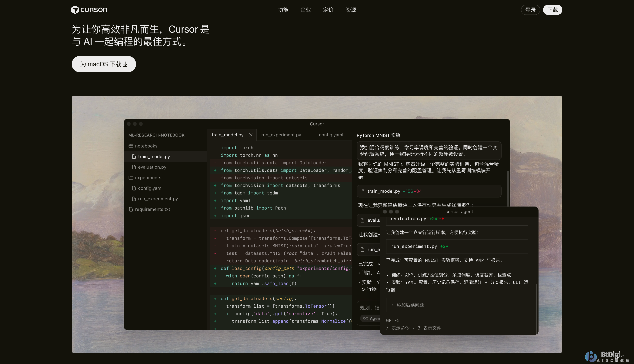Open the 功能 navigation menu
The width and height of the screenshot is (634, 364).
click(283, 10)
